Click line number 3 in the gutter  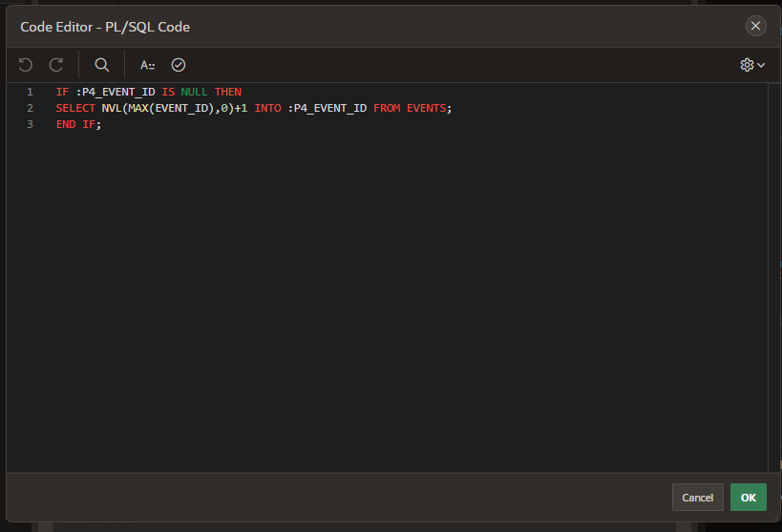click(x=30, y=124)
